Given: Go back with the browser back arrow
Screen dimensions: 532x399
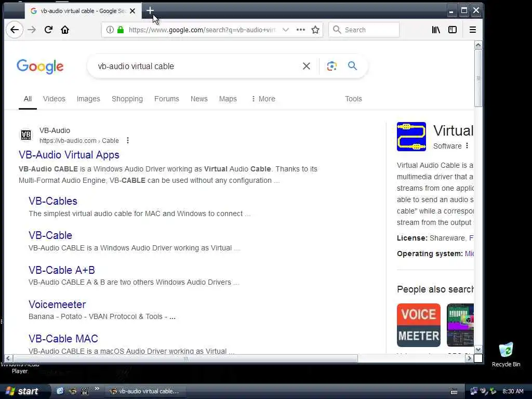Looking at the screenshot, I should click(x=14, y=30).
